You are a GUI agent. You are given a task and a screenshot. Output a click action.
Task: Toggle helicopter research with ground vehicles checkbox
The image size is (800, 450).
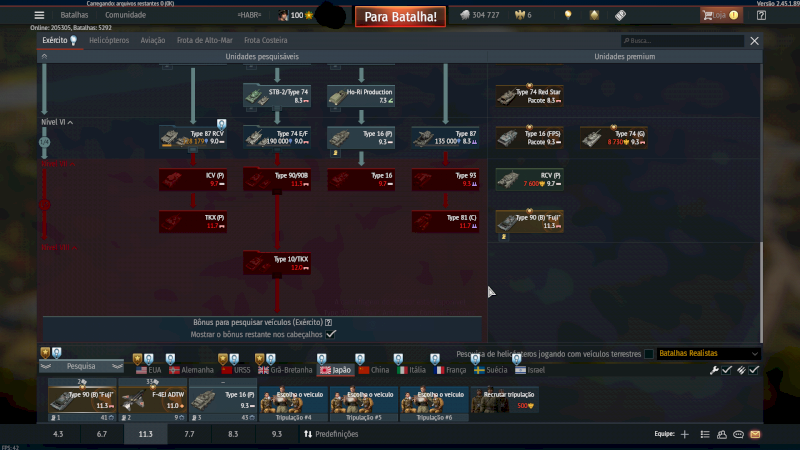pos(649,354)
